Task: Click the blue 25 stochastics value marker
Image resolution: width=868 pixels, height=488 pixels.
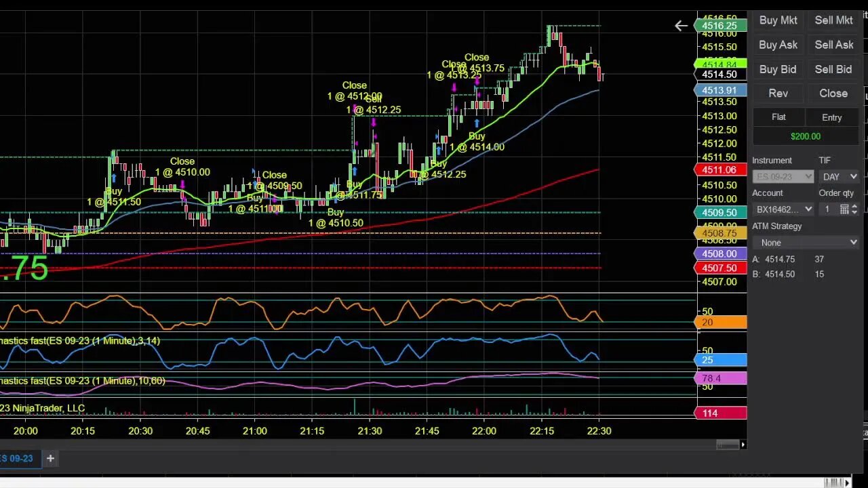Action: click(x=722, y=360)
